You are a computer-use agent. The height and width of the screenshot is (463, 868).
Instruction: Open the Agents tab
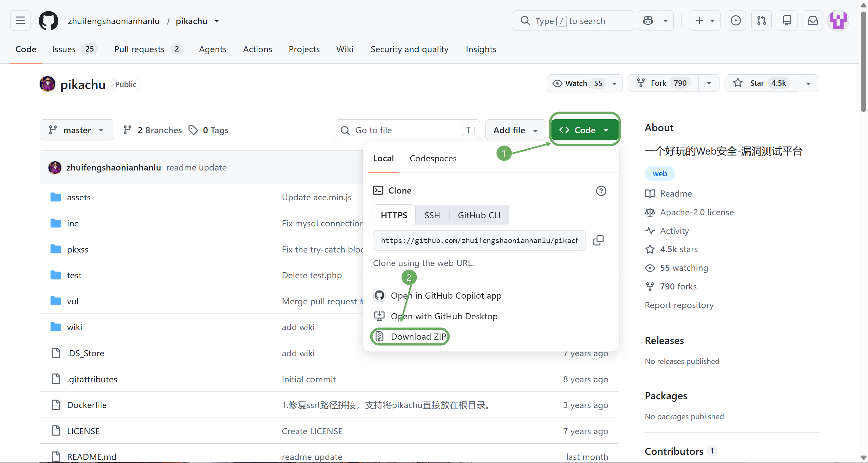point(213,49)
